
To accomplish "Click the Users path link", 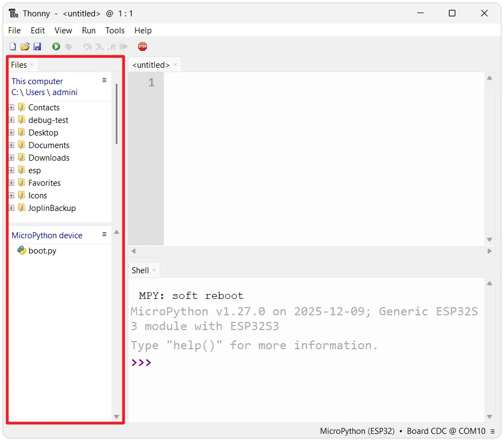I will (35, 92).
